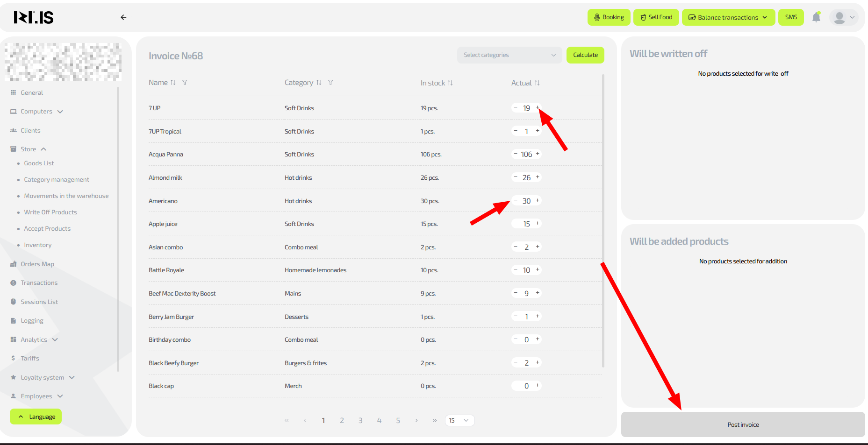Increase actual quantity for Black cap
The image size is (868, 445).
pyautogui.click(x=538, y=385)
